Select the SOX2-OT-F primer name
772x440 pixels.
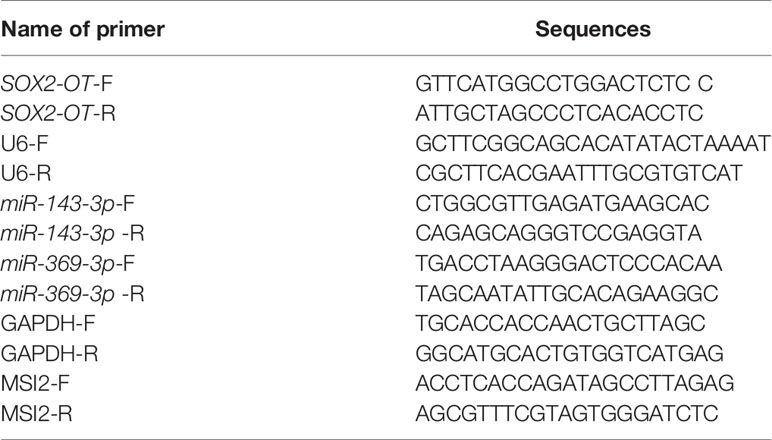point(57,84)
